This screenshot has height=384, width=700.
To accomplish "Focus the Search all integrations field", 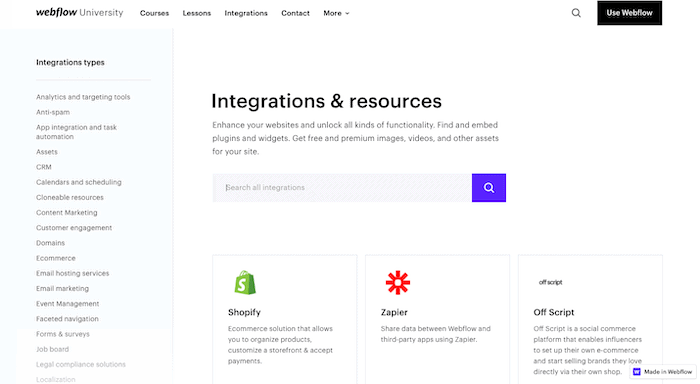I will [x=342, y=188].
